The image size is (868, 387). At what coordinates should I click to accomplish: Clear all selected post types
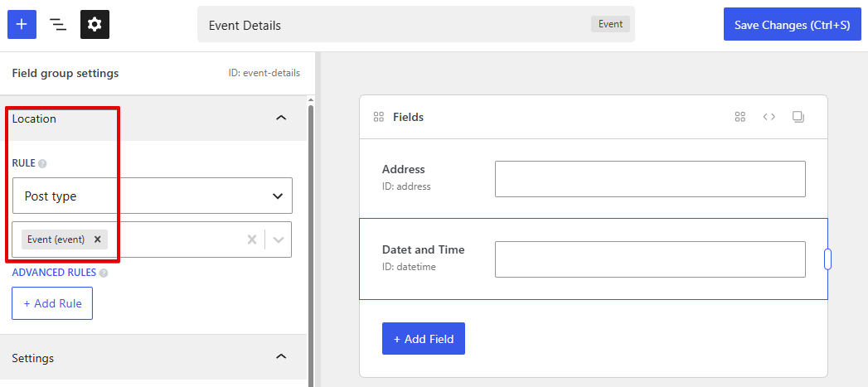[x=252, y=239]
